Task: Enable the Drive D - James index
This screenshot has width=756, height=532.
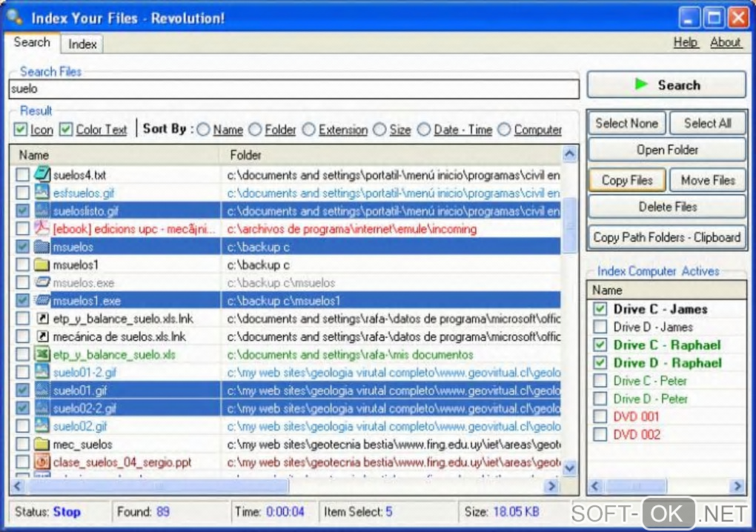Action: click(x=600, y=327)
